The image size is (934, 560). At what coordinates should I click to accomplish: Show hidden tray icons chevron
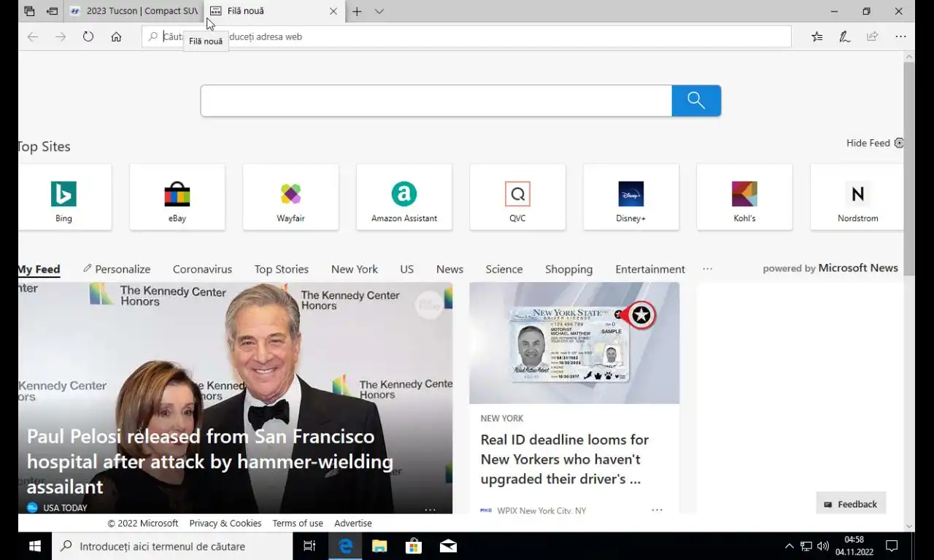pos(789,546)
